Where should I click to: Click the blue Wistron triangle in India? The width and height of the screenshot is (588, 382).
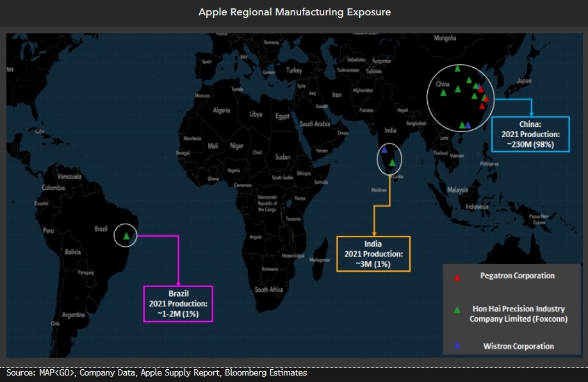[x=384, y=150]
